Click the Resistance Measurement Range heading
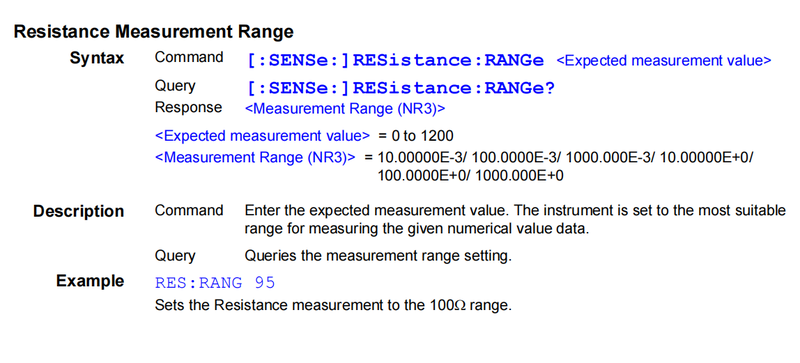The width and height of the screenshot is (800, 363). pos(154,32)
